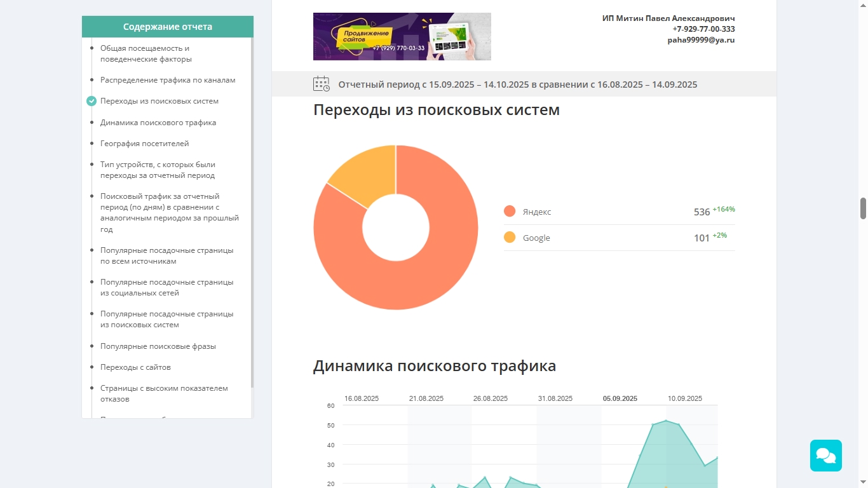Go to Страницы с высоким показателем отказов
This screenshot has width=868, height=488.
tap(164, 393)
